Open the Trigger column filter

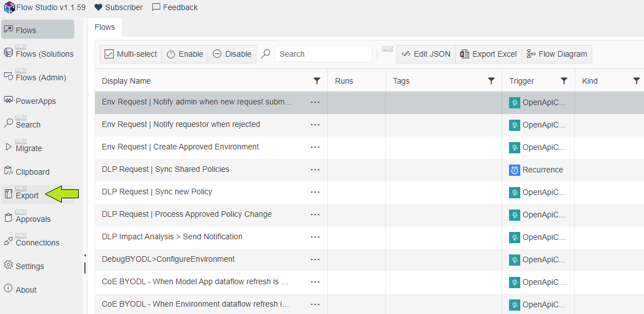(564, 81)
